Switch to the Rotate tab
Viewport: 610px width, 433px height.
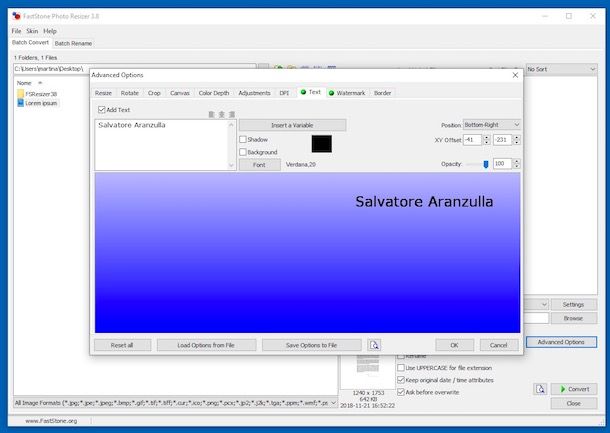[130, 93]
